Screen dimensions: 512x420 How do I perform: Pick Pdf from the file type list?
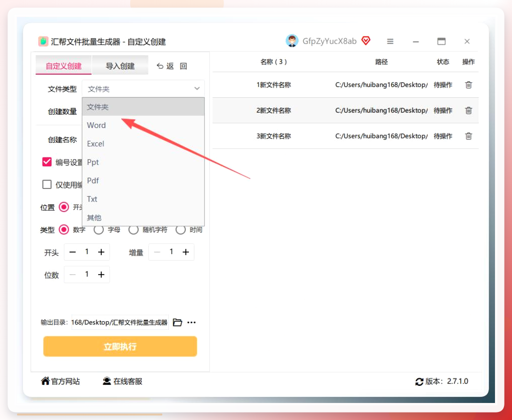143,180
